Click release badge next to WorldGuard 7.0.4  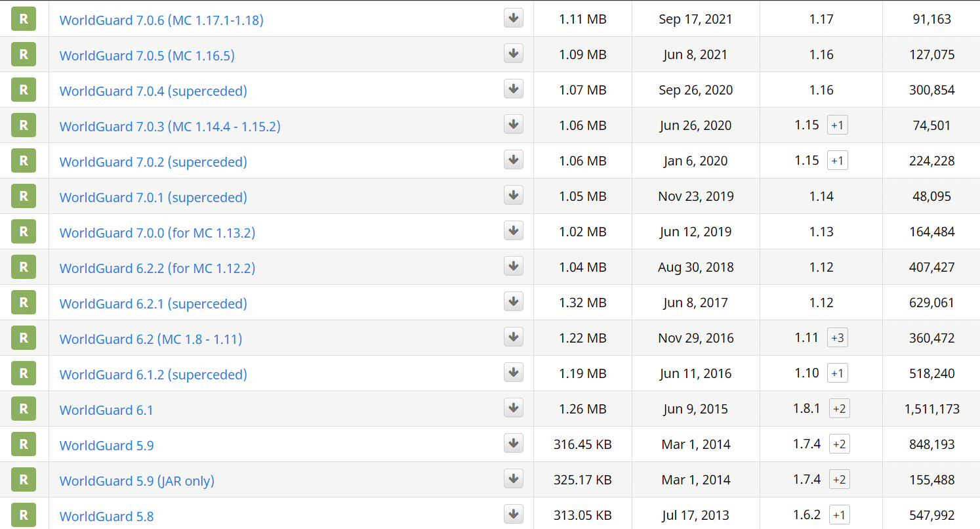pyautogui.click(x=24, y=90)
